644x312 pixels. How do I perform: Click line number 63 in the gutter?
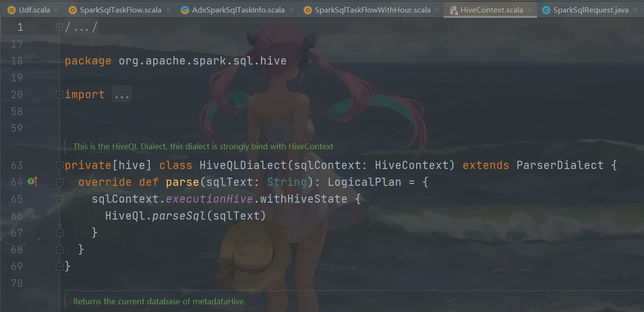pos(17,165)
